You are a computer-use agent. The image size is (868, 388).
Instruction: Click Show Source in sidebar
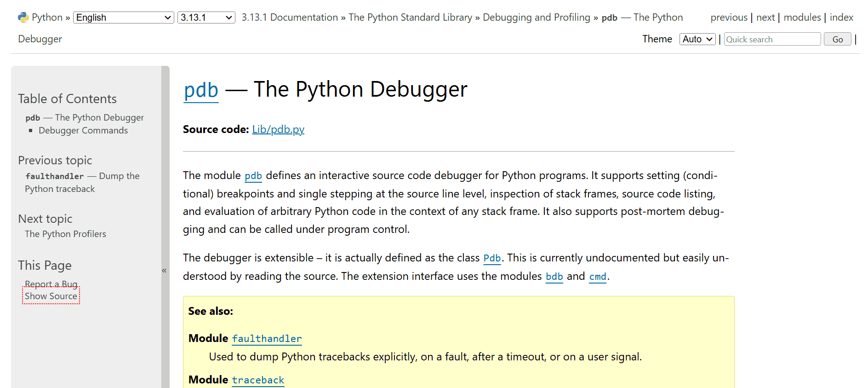click(x=51, y=296)
